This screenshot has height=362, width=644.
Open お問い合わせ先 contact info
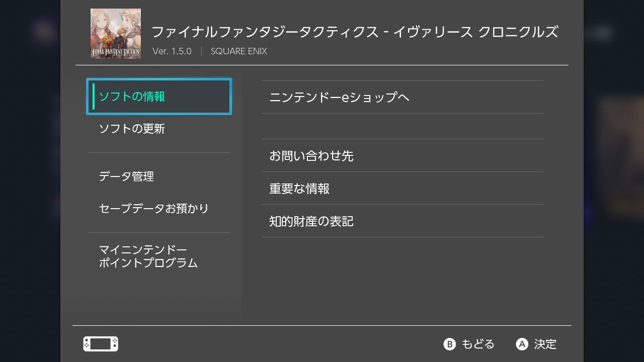point(403,155)
